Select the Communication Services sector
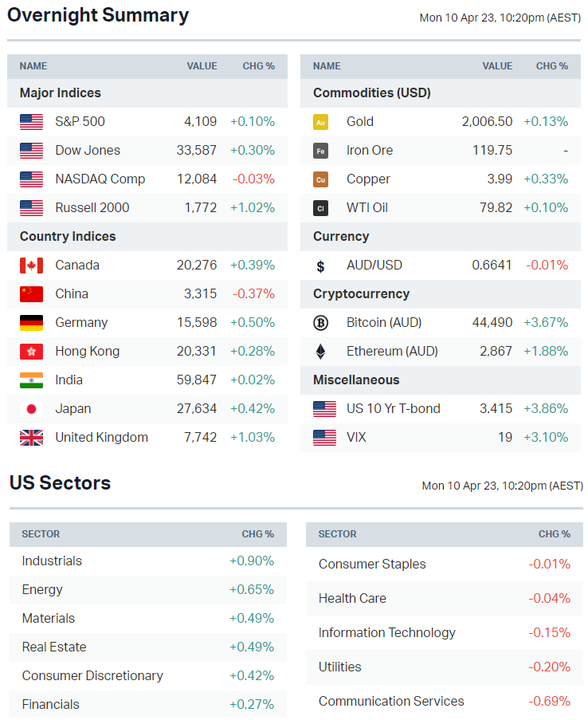Screen dimensions: 588x720 click(391, 702)
